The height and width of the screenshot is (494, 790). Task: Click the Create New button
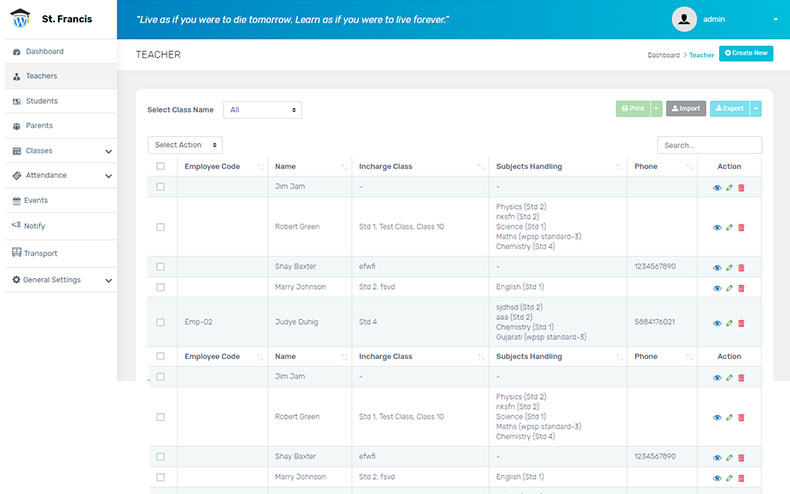click(x=746, y=53)
